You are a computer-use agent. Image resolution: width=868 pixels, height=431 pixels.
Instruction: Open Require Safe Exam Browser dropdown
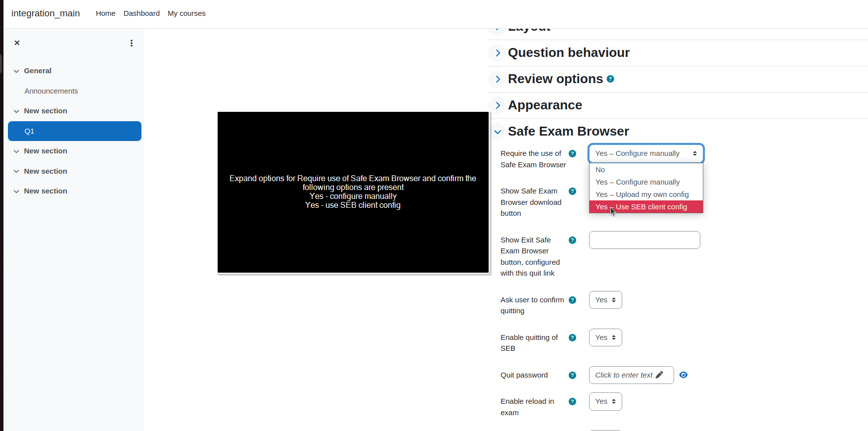point(646,153)
